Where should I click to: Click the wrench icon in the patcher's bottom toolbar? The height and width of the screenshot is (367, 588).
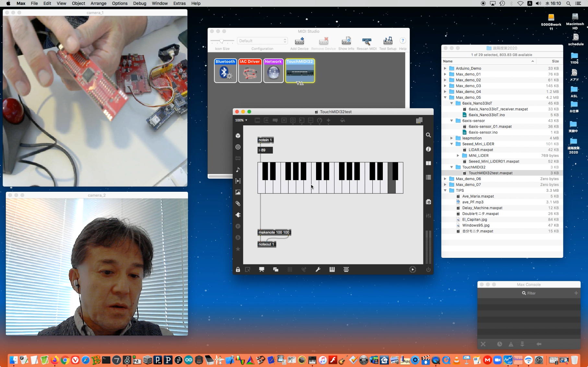click(318, 270)
